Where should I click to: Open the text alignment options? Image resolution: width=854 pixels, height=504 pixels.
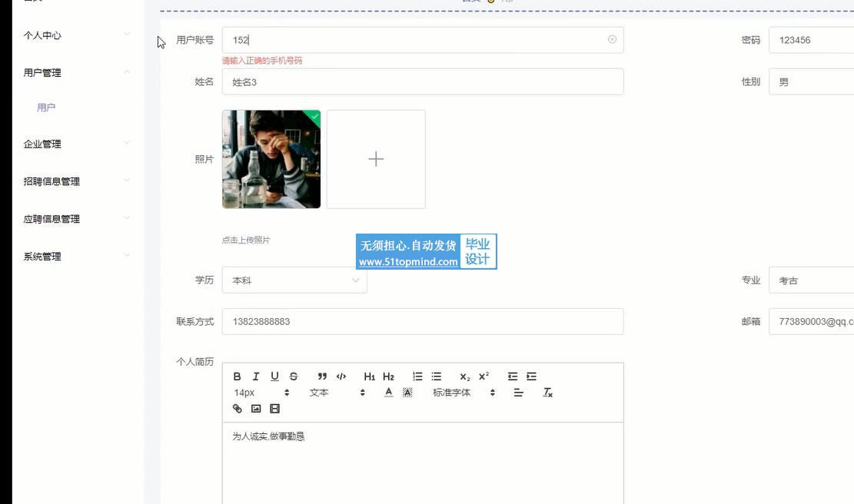[519, 393]
